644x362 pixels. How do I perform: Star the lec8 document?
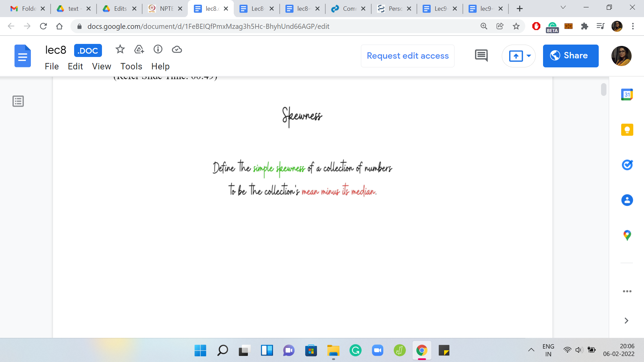(x=120, y=50)
